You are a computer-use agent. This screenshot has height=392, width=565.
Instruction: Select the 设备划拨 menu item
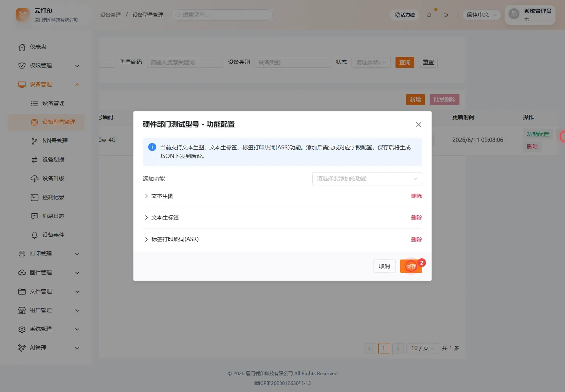tap(47, 160)
